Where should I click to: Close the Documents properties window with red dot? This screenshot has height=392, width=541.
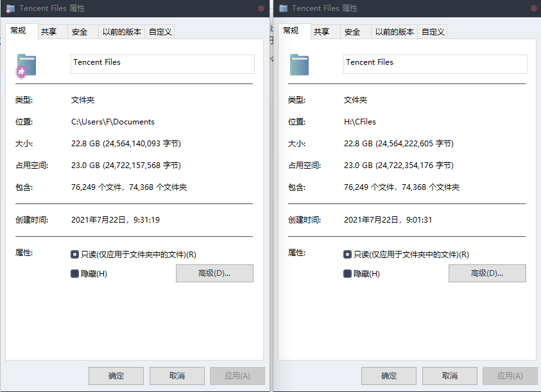pos(261,8)
